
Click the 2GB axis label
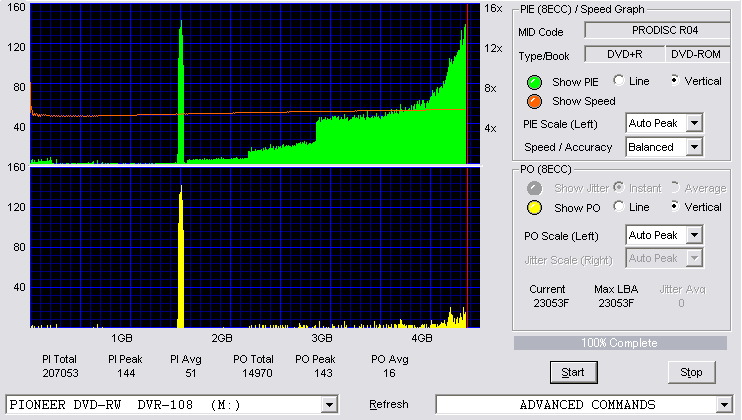tap(222, 339)
